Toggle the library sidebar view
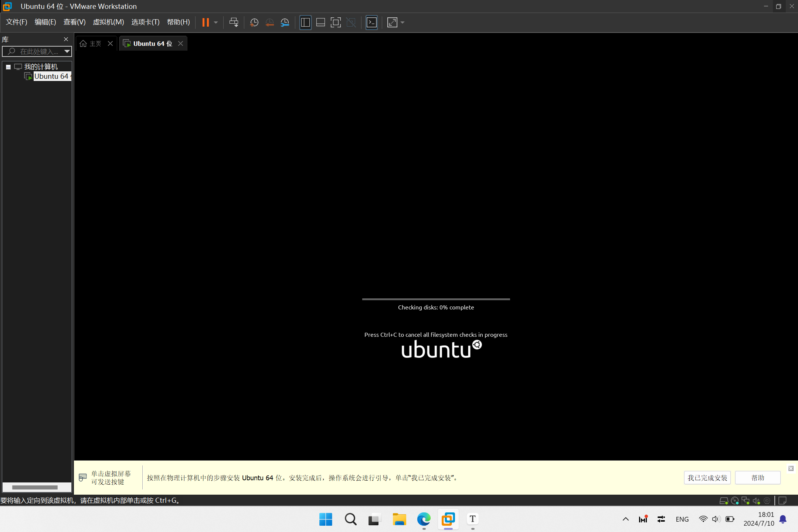The height and width of the screenshot is (532, 798). (305, 22)
